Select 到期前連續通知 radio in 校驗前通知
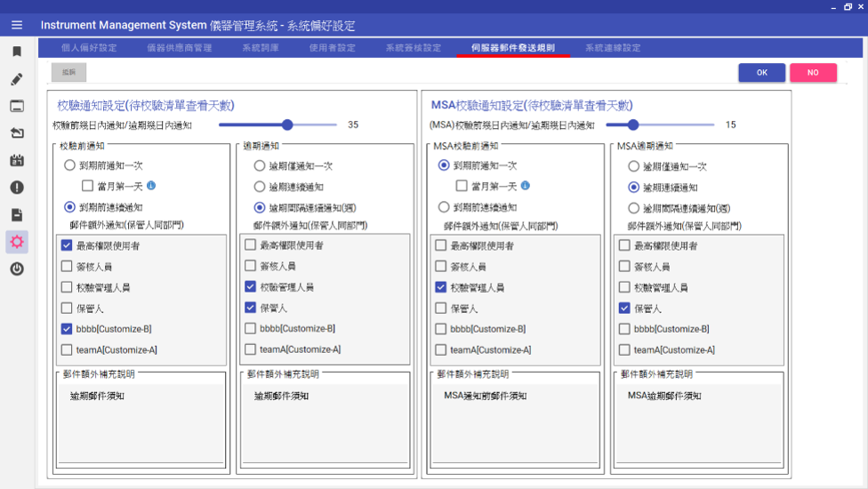The height and width of the screenshot is (489, 868). [x=69, y=207]
